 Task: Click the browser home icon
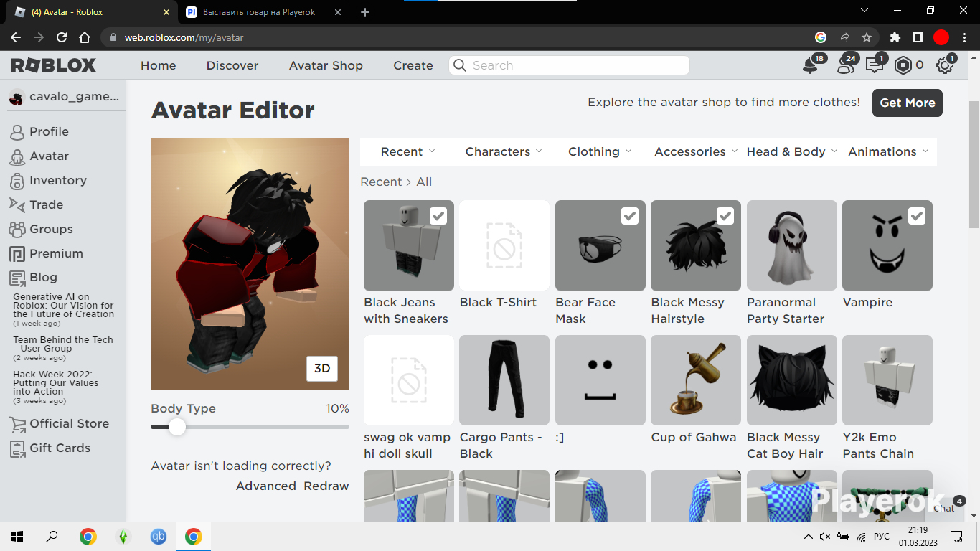point(85,37)
